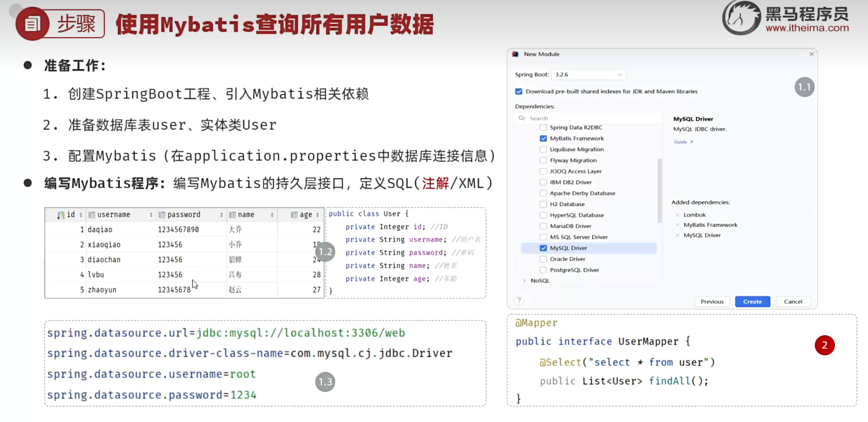The width and height of the screenshot is (868, 422).
Task: Click the IntelliJ icon in New Module title
Action: click(x=515, y=54)
